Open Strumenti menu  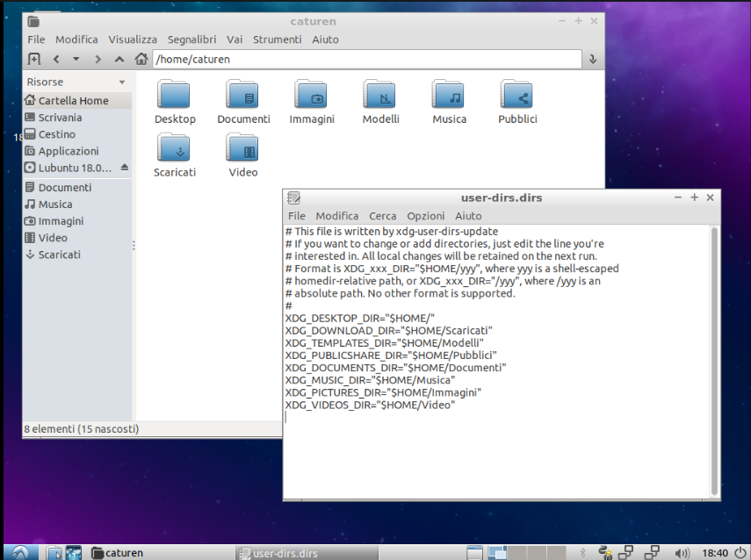(278, 39)
